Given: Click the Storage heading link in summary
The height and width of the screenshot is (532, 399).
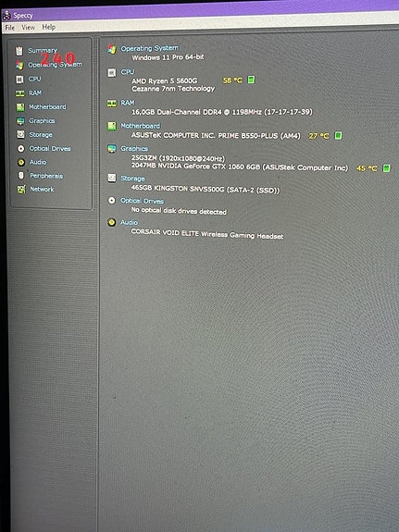Looking at the screenshot, I should point(132,179).
